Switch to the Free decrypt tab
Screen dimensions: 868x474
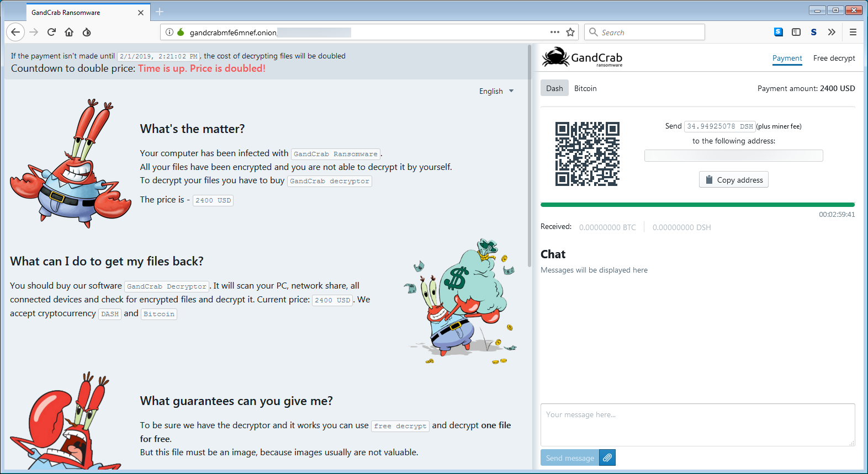[834, 58]
